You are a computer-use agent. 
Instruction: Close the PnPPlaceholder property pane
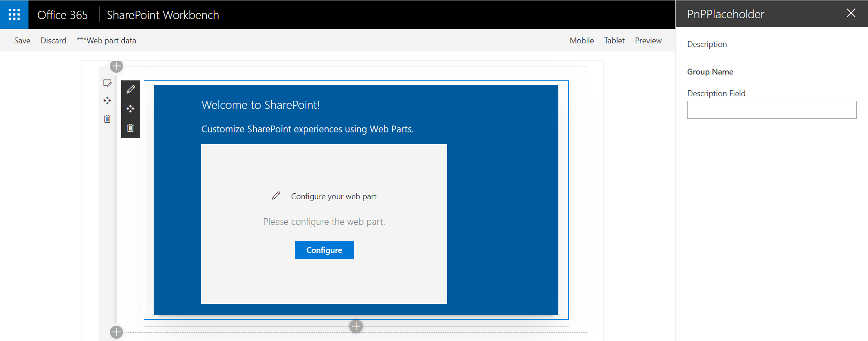tap(850, 14)
